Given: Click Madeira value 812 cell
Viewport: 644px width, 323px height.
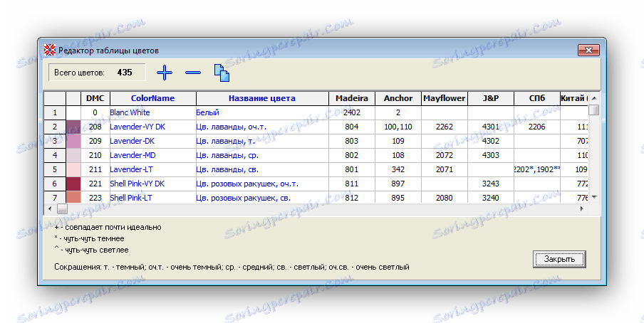Looking at the screenshot, I should pos(352,197).
